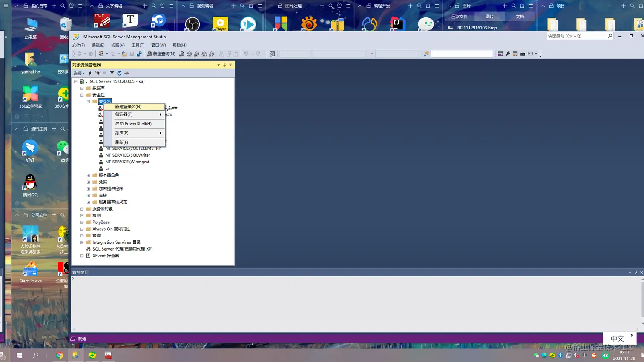Expand the 服务器对象 (Server Objects) node
This screenshot has width=644, height=362.
point(82,209)
